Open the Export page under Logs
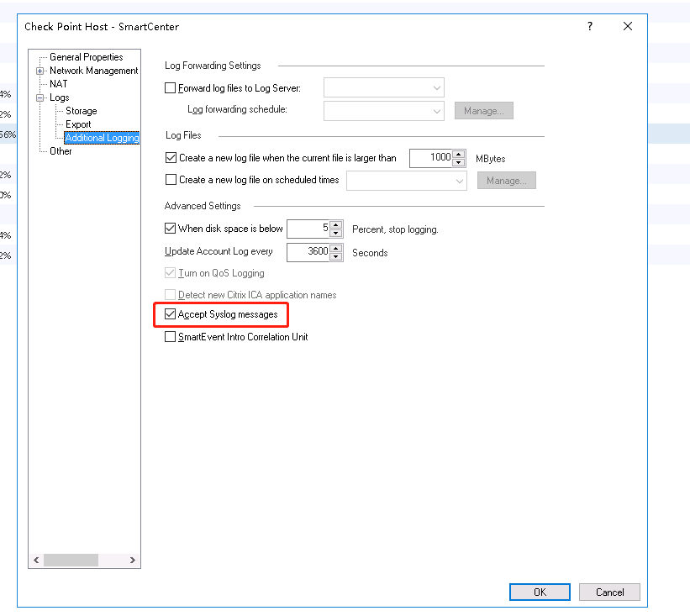Image resolution: width=690 pixels, height=616 pixels. coord(78,124)
